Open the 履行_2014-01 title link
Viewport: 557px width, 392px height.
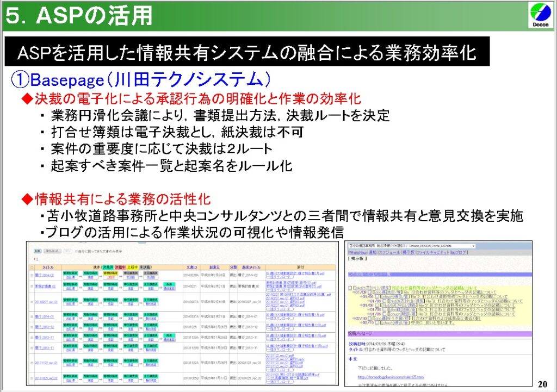pos(45,316)
